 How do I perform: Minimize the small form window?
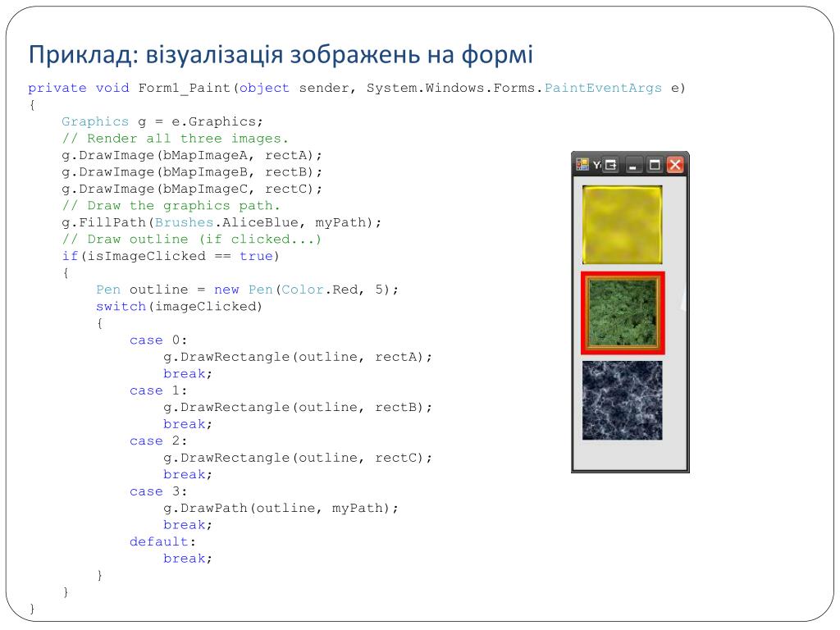(x=632, y=165)
